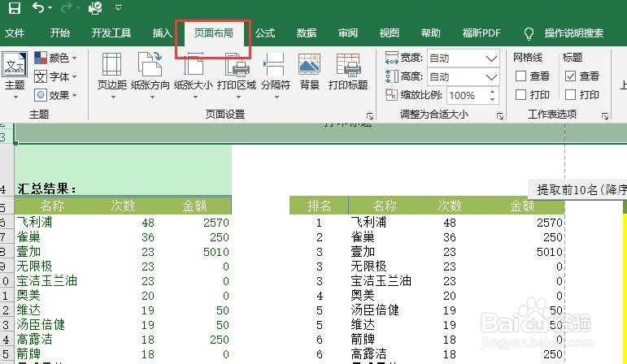Image resolution: width=627 pixels, height=364 pixels.
Task: Click the 纸张方向 orientation icon
Action: [x=150, y=64]
